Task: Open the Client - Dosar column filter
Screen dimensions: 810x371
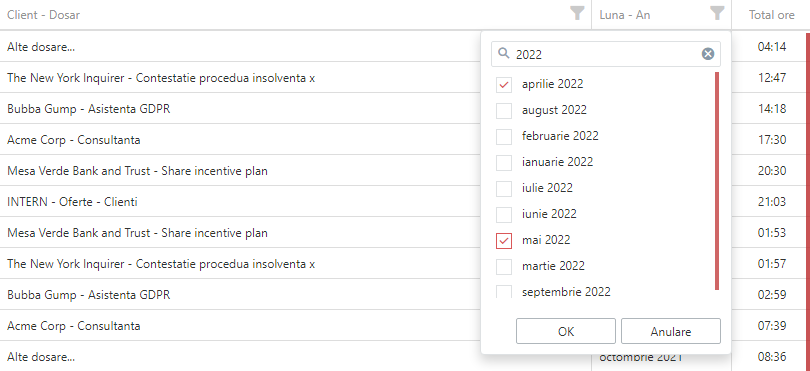Action: (577, 13)
